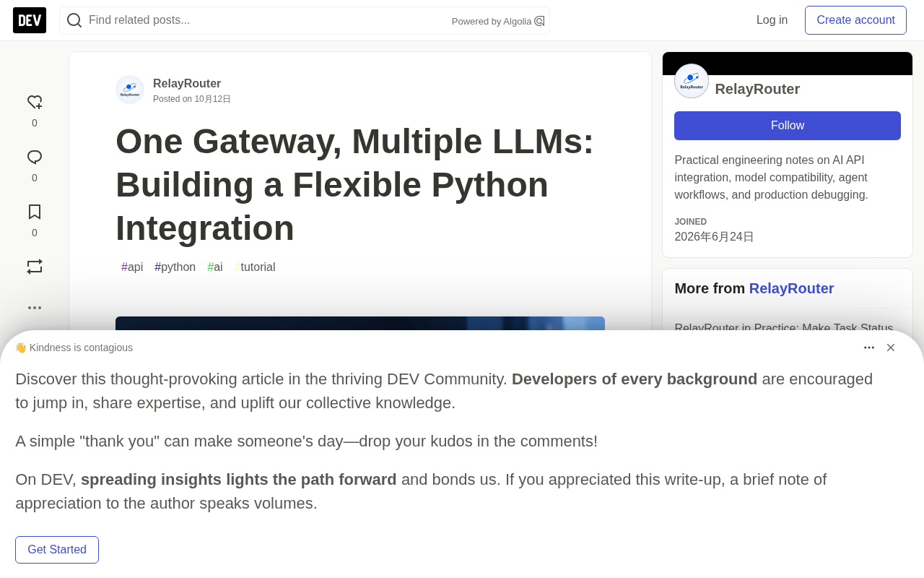Open the article's more options ellipsis
Viewport: 924px width, 578px height.
(x=35, y=308)
